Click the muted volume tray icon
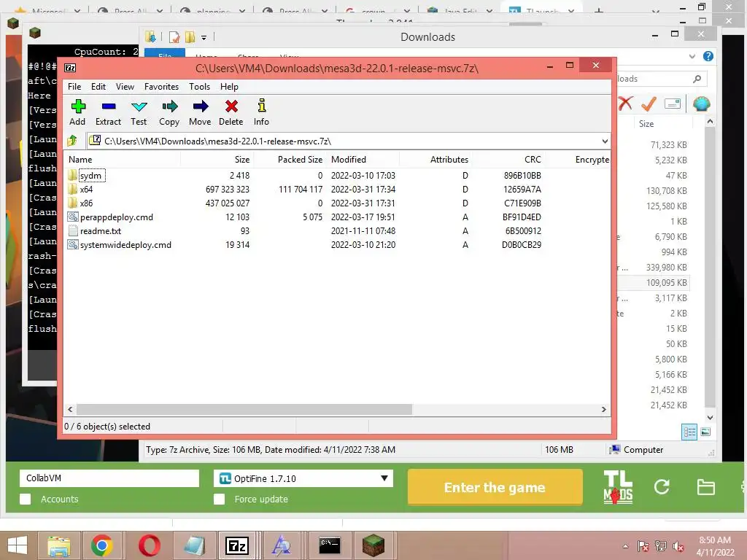 (x=678, y=546)
